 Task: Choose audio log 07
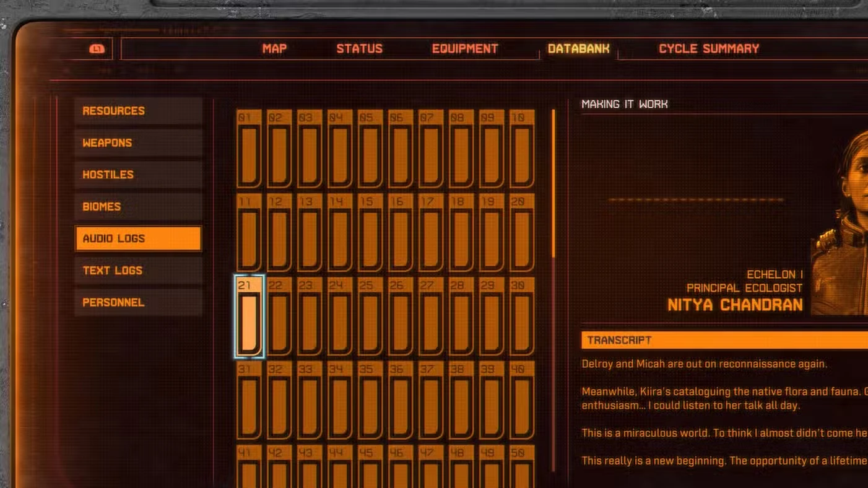[432, 149]
